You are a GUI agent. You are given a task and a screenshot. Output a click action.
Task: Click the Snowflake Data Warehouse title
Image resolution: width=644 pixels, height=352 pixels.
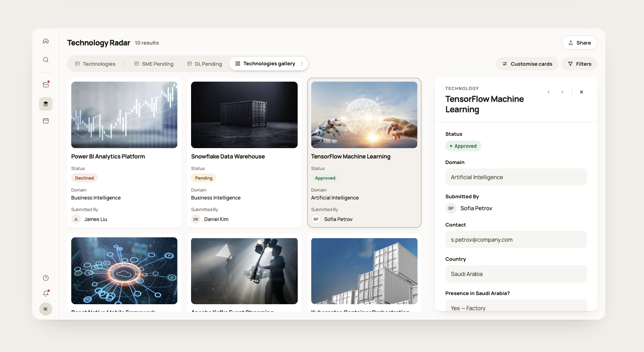coord(228,156)
